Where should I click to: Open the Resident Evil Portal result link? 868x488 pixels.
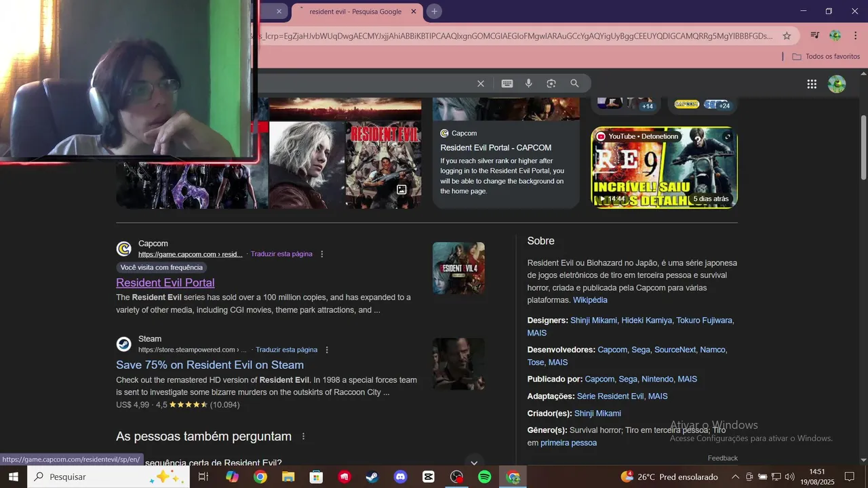click(x=165, y=283)
